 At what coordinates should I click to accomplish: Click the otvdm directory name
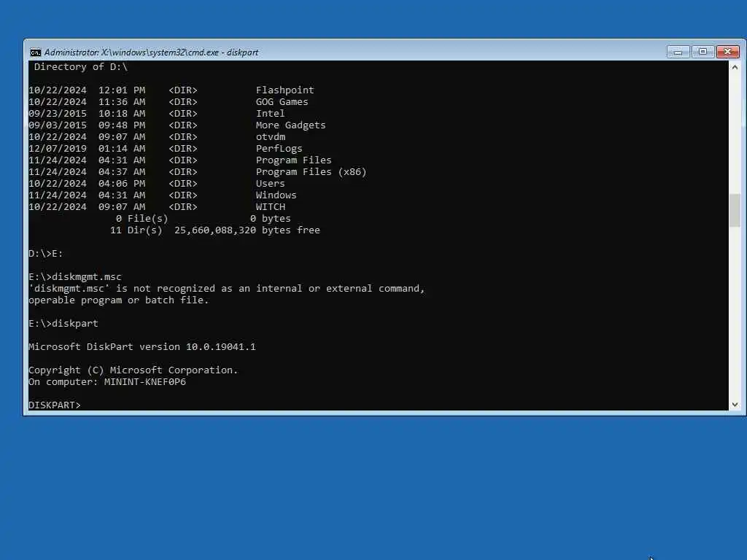(271, 136)
